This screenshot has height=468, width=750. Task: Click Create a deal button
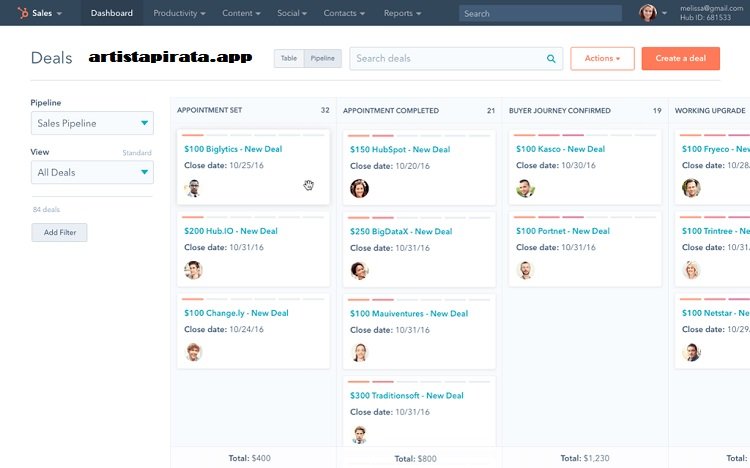pos(681,58)
